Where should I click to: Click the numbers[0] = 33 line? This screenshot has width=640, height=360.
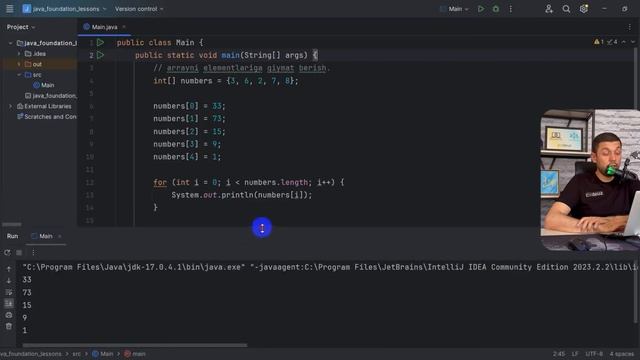pos(189,106)
